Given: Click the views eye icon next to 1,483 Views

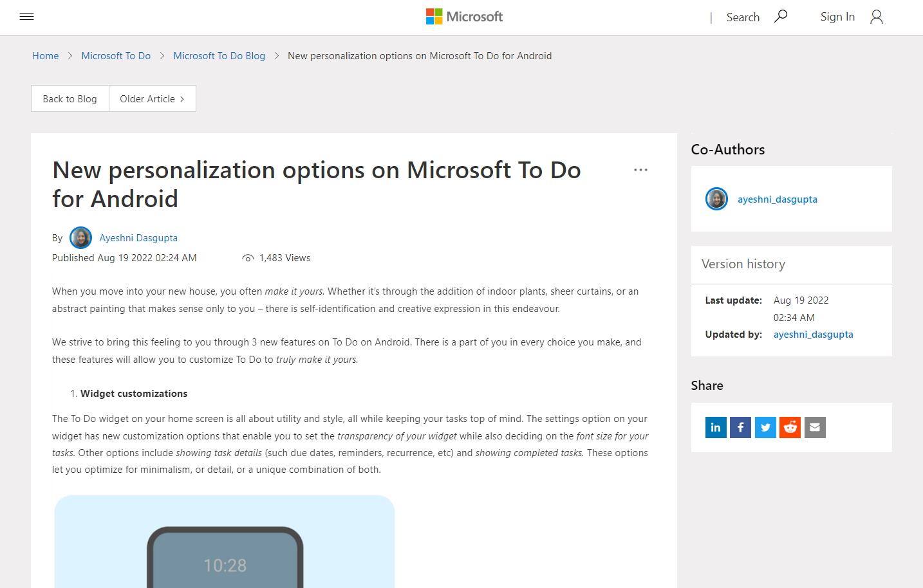Looking at the screenshot, I should 248,257.
